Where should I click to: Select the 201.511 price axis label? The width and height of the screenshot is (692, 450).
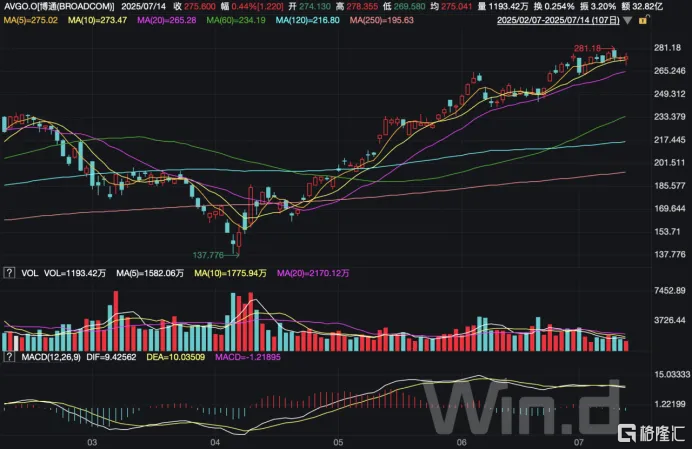click(669, 162)
